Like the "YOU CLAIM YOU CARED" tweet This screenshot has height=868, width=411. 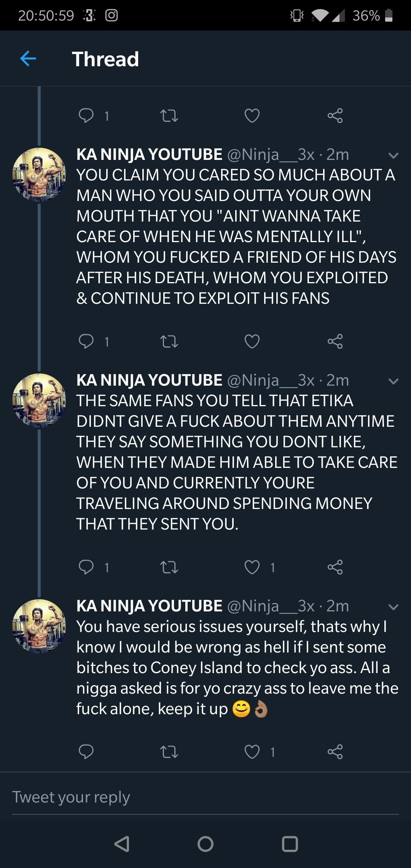coord(252,341)
